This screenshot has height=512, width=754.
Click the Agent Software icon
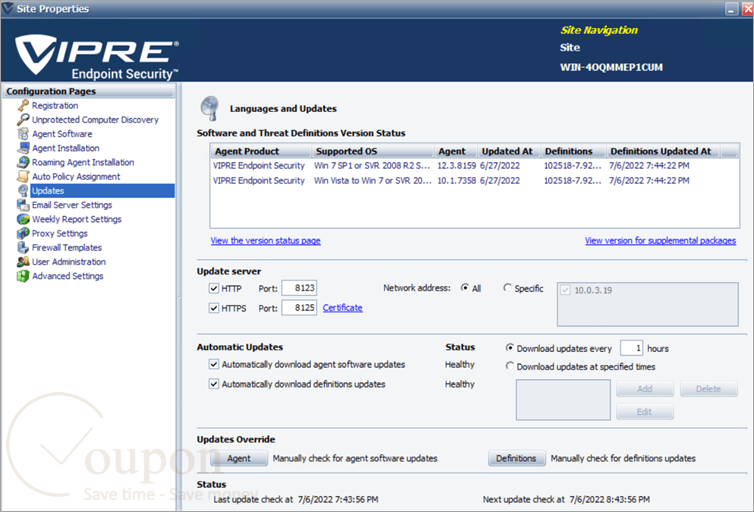pos(23,134)
